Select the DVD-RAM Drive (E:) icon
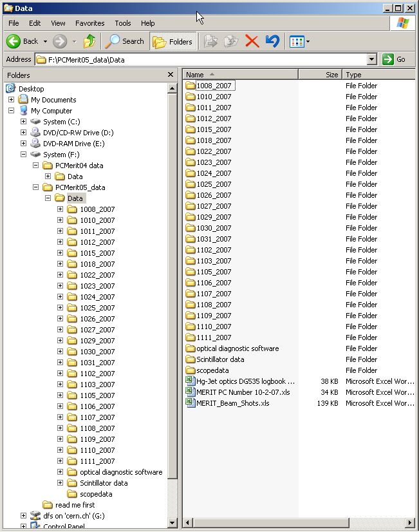419x532 pixels. (35, 143)
